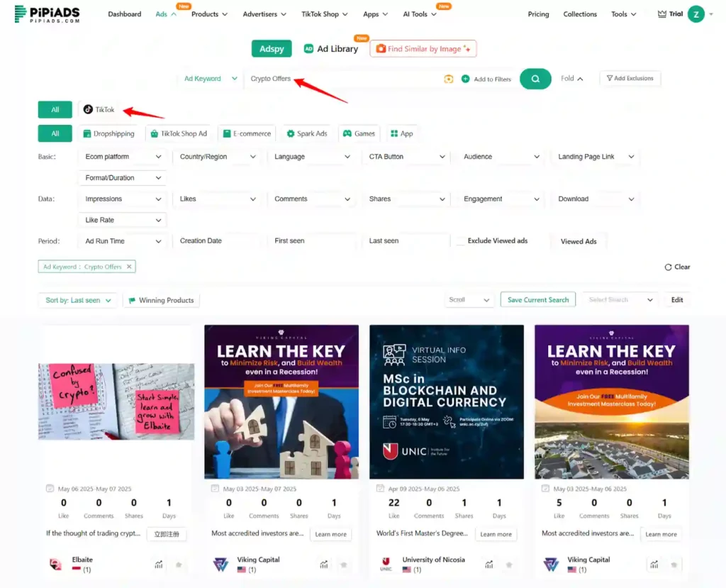Open the Sort by Last seen selector
Screen dimensions: 726x588
(x=77, y=299)
